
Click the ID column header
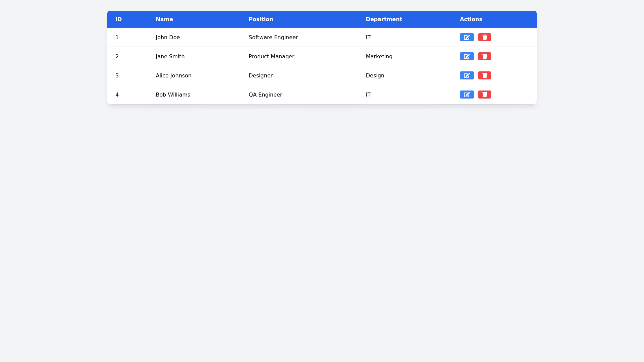(118, 19)
